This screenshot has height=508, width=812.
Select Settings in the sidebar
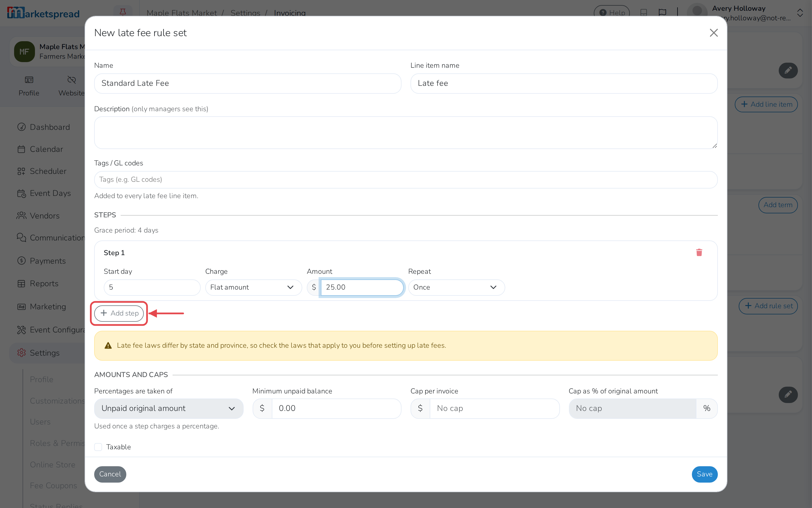[45, 353]
